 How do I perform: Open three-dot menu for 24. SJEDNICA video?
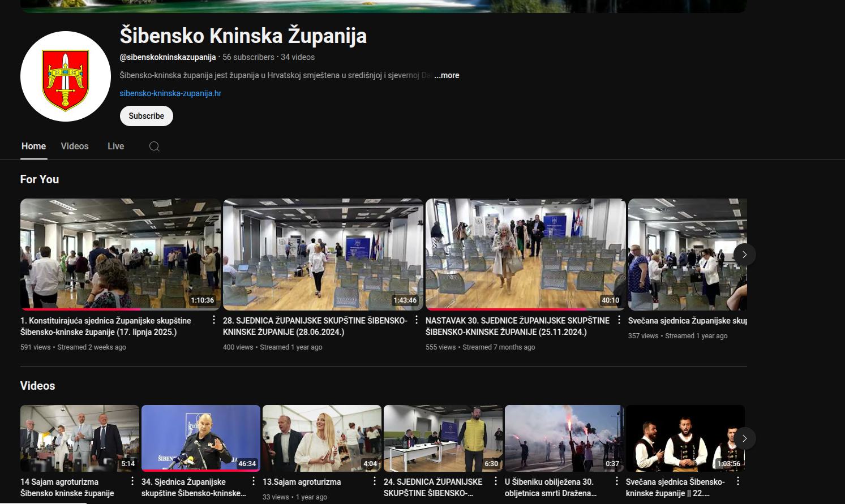pyautogui.click(x=495, y=481)
